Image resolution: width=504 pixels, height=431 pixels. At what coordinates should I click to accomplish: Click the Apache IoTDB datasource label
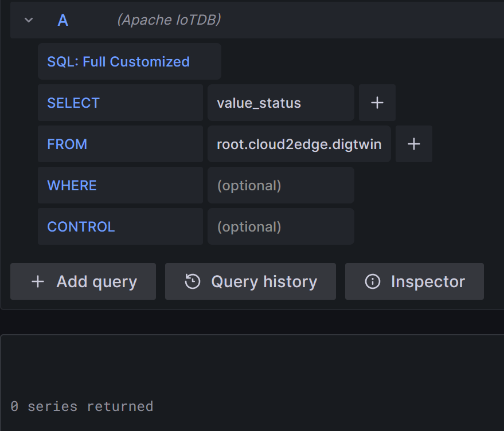pyautogui.click(x=169, y=20)
